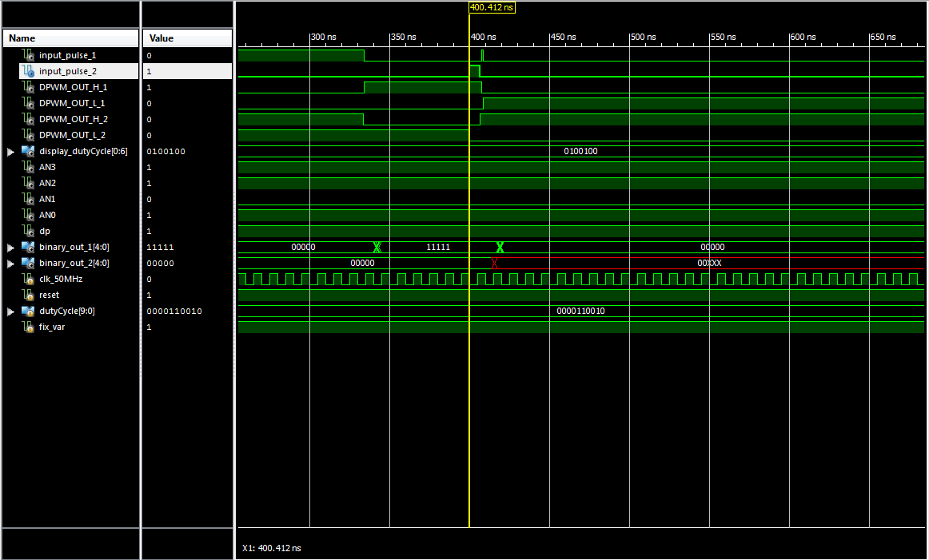Click the Value column header
This screenshot has width=929, height=560.
point(187,38)
